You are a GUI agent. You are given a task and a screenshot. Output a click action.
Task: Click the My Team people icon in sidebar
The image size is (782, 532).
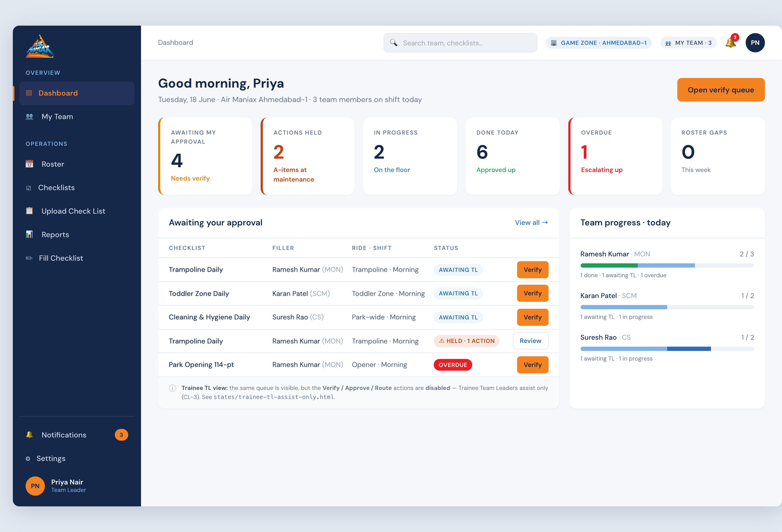30,116
